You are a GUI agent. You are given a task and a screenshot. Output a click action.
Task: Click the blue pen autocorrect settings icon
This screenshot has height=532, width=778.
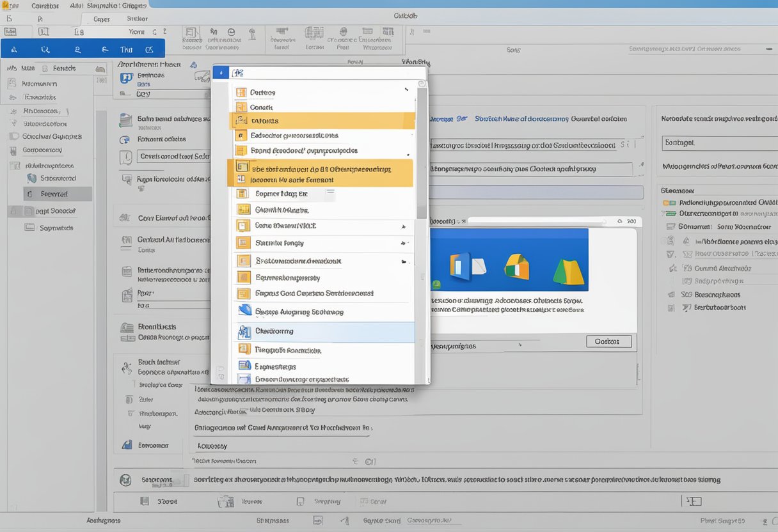point(245,312)
